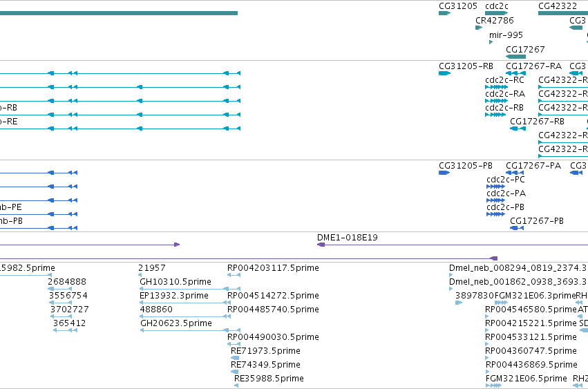Open EST RP004360747.5prime
The width and height of the screenshot is (588, 389).
pos(531,351)
